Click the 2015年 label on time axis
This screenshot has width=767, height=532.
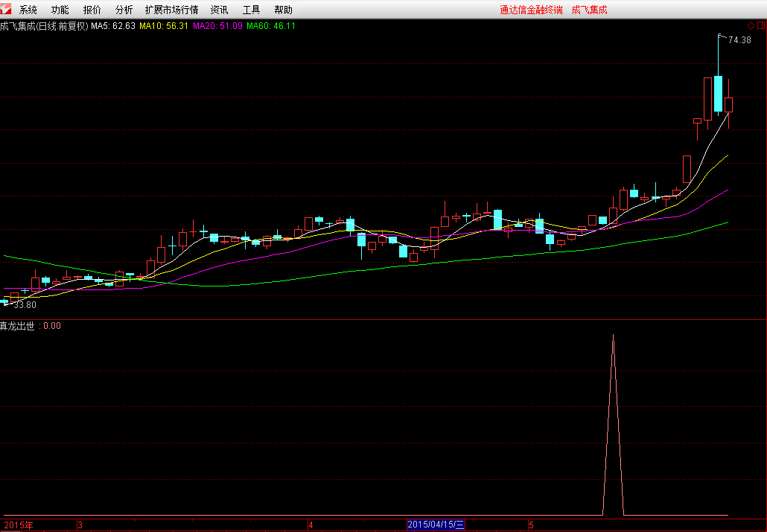(19, 525)
